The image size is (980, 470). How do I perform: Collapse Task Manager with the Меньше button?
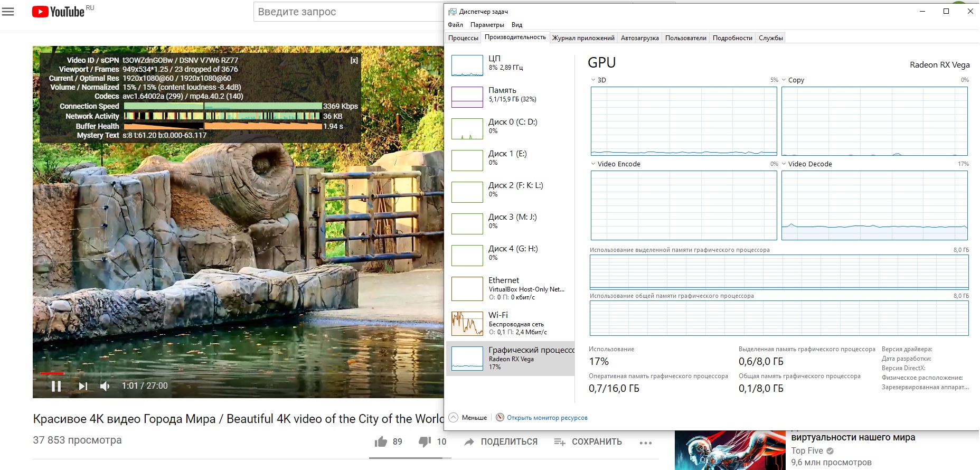click(468, 418)
